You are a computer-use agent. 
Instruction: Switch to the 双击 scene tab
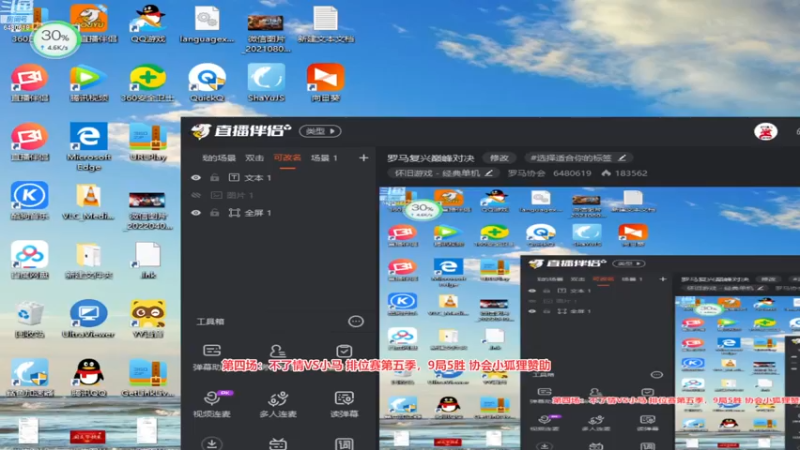point(254,158)
